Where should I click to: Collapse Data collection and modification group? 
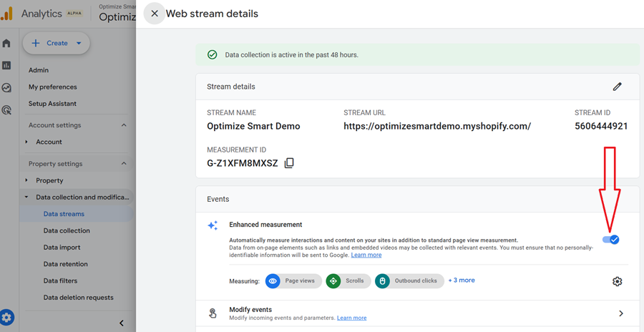(26, 197)
